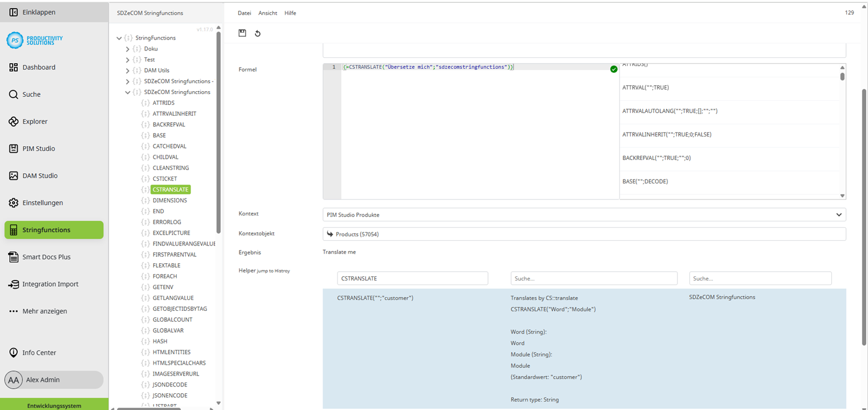The height and width of the screenshot is (410, 868).
Task: Select FOREACH in the function tree
Action: point(165,276)
